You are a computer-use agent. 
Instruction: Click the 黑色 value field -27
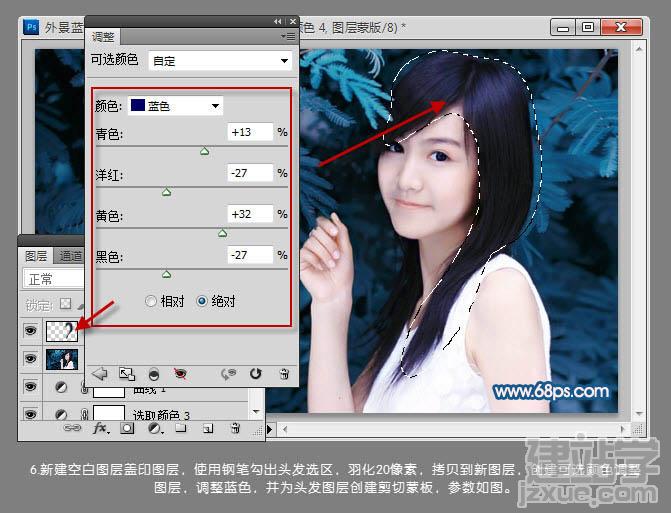[250, 255]
